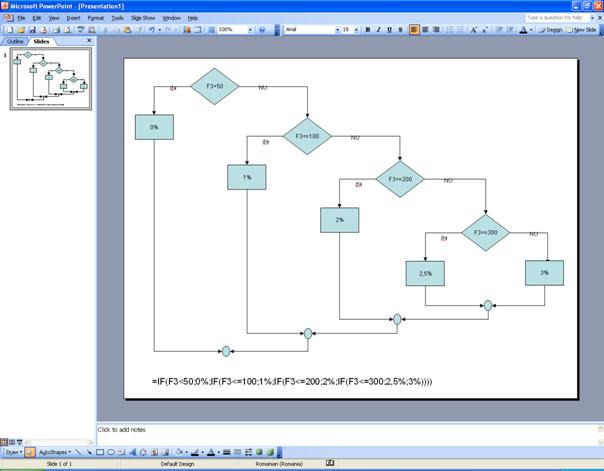
Task: Expand the Arial font name dropdown
Action: tap(334, 30)
